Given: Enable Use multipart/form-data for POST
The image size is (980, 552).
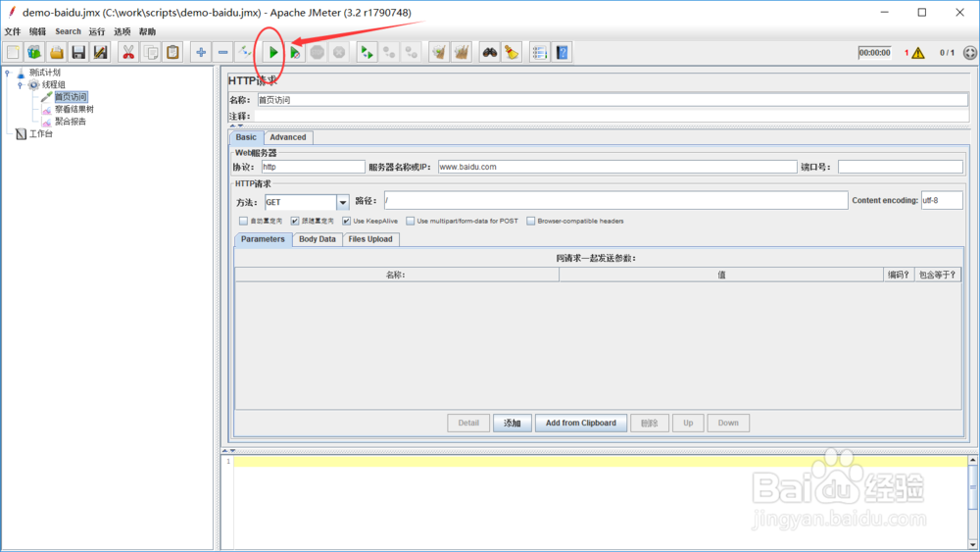Looking at the screenshot, I should pyautogui.click(x=410, y=221).
